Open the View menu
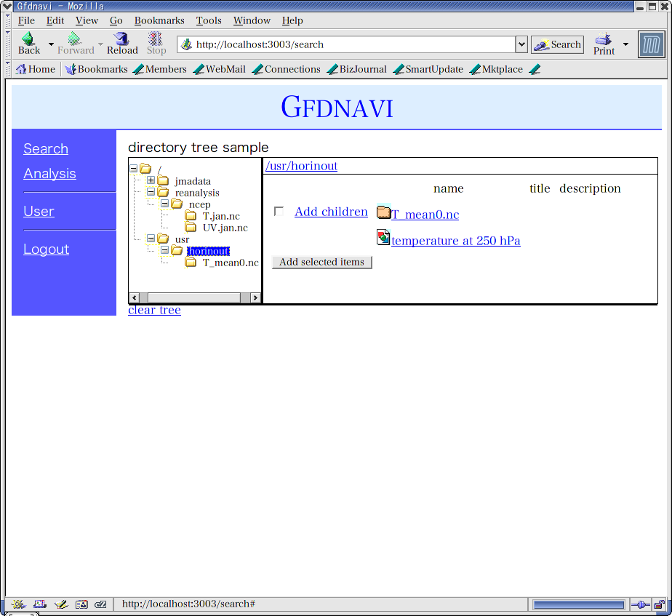Viewport: 672px width, 616px height. [87, 20]
